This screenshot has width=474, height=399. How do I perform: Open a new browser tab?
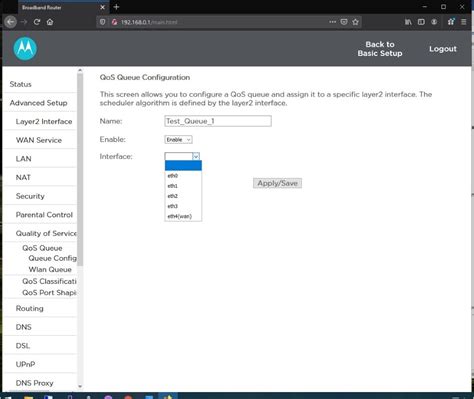[x=116, y=7]
